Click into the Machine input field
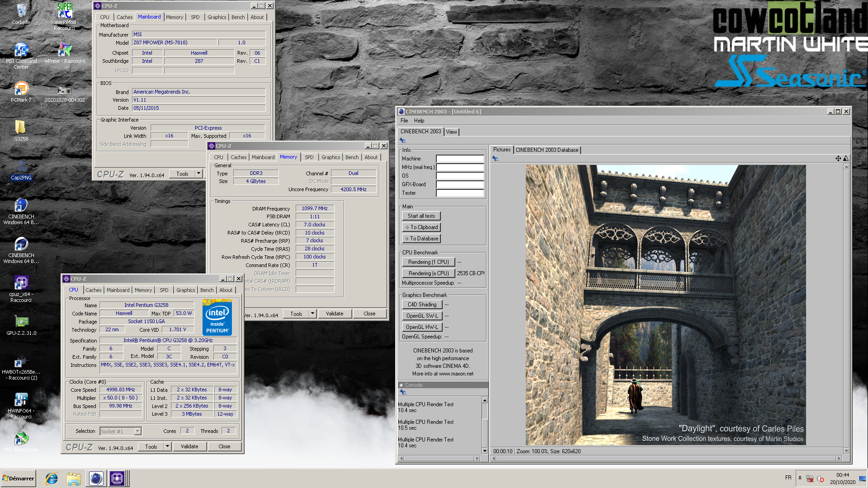 point(460,159)
